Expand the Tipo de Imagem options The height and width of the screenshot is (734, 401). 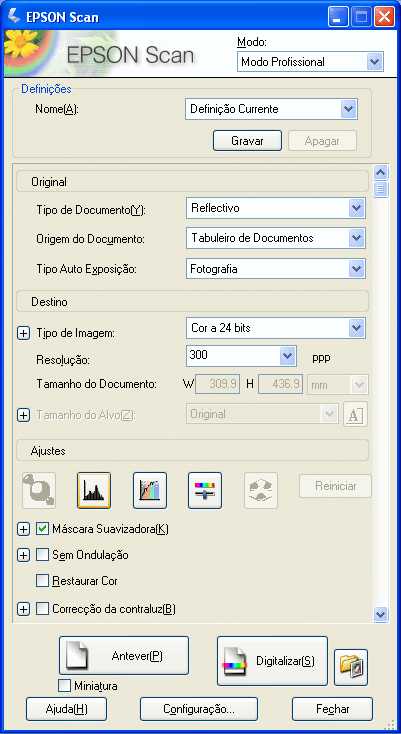tap(23, 333)
